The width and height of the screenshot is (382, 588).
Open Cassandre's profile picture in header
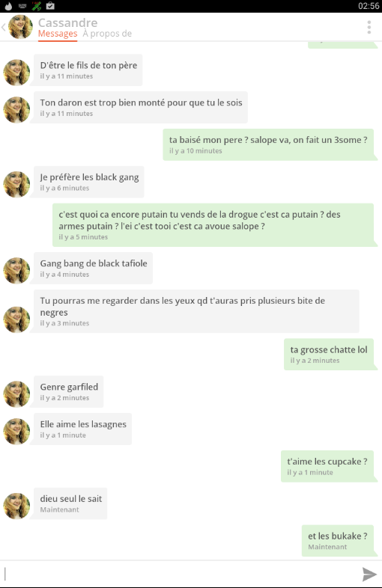(20, 27)
